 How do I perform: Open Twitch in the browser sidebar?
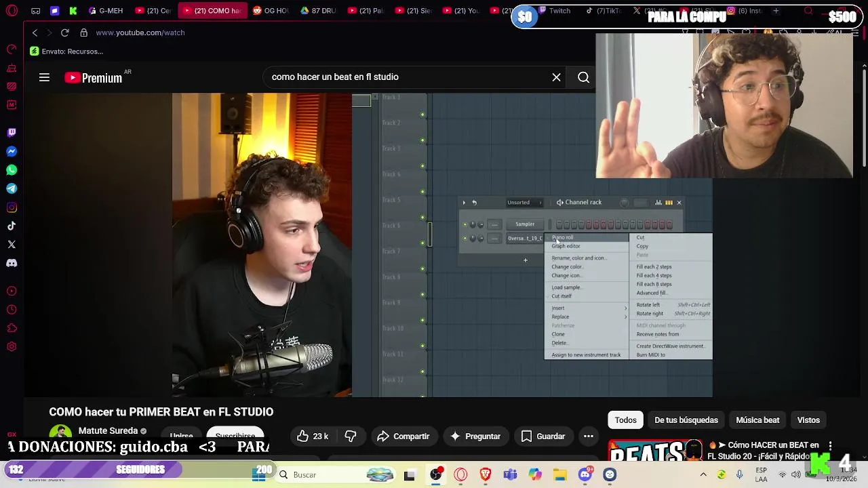tap(12, 133)
